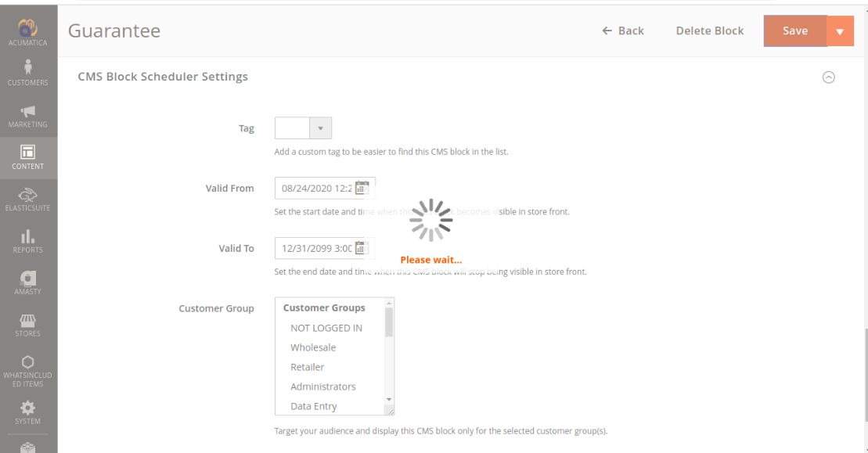
Task: Select Data Entry customer group
Action: (313, 406)
